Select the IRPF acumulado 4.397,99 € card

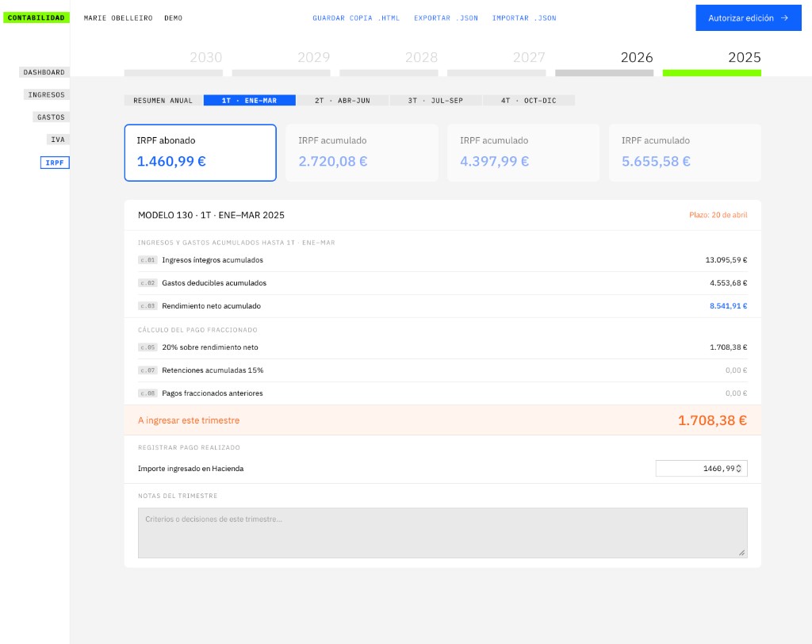point(523,153)
